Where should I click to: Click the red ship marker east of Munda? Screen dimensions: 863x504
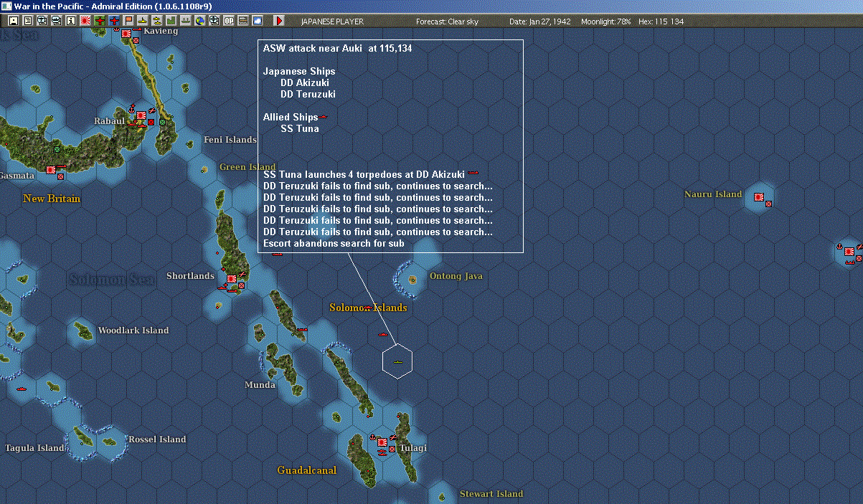coord(302,329)
